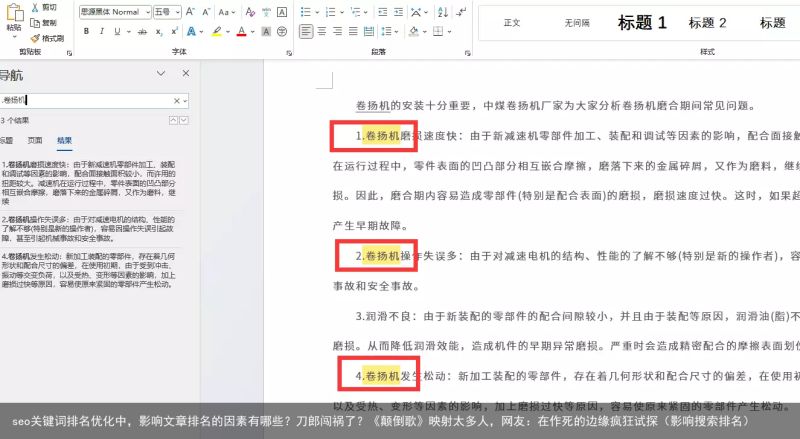Click the multilevel list icon
Screen dimensions: 800x439
tap(355, 11)
